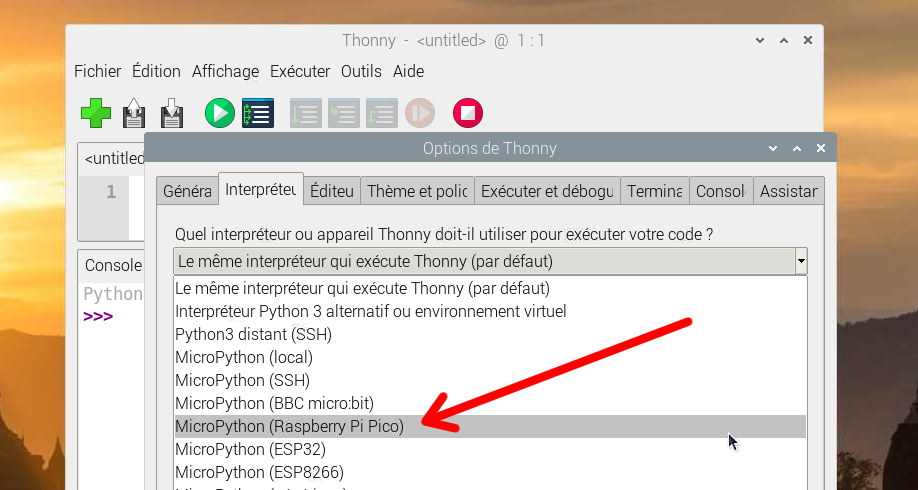Image resolution: width=918 pixels, height=490 pixels.
Task: Select 'Python3 distant (SSH)' option
Action: click(491, 334)
